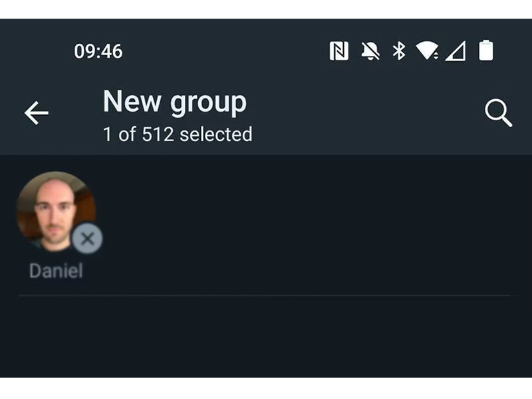Tap the muted bell notification icon

click(x=370, y=51)
